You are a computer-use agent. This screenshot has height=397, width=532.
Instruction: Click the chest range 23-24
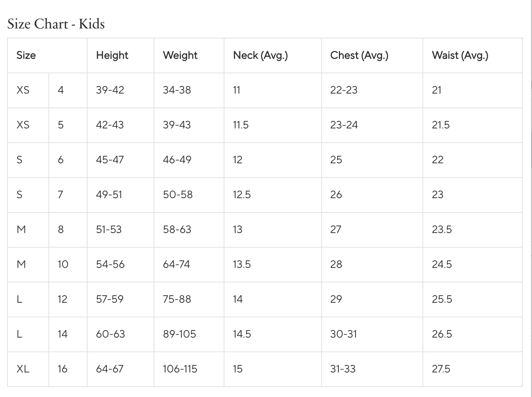[344, 125]
